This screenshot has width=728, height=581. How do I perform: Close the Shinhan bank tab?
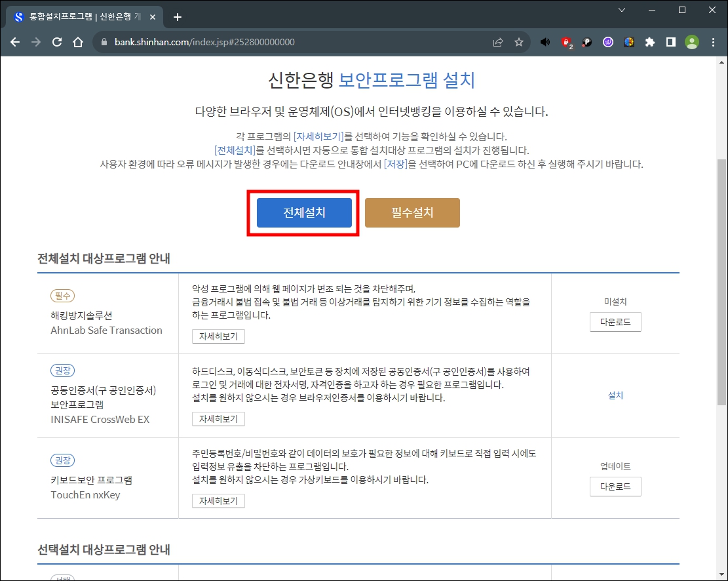[153, 17]
